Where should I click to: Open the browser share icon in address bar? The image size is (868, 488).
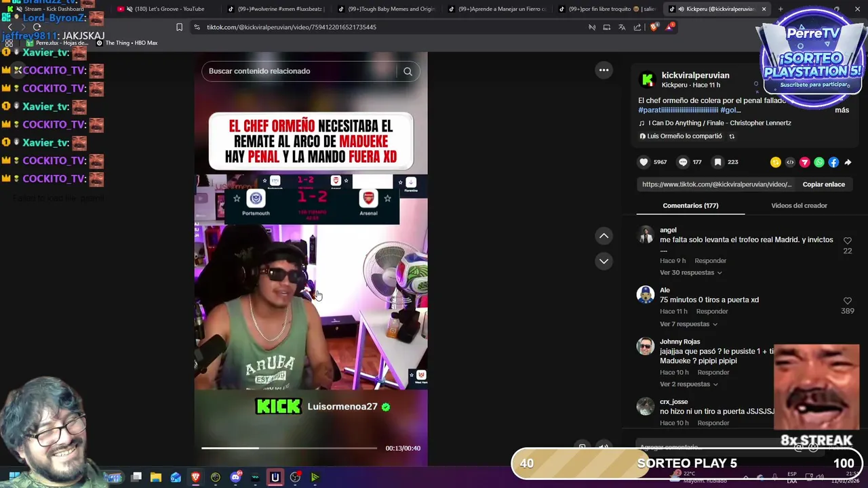(637, 27)
